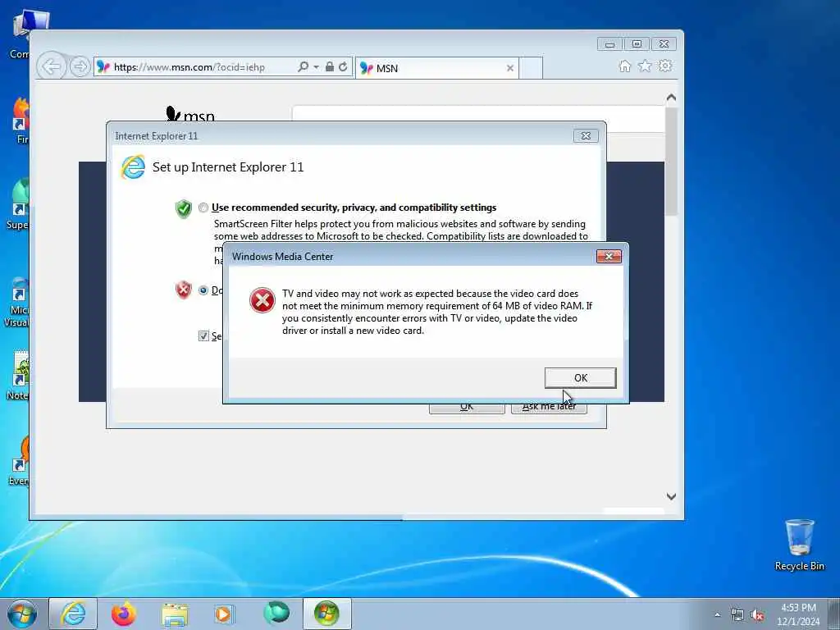Click the Internet Explorer taskbar icon

(73, 614)
